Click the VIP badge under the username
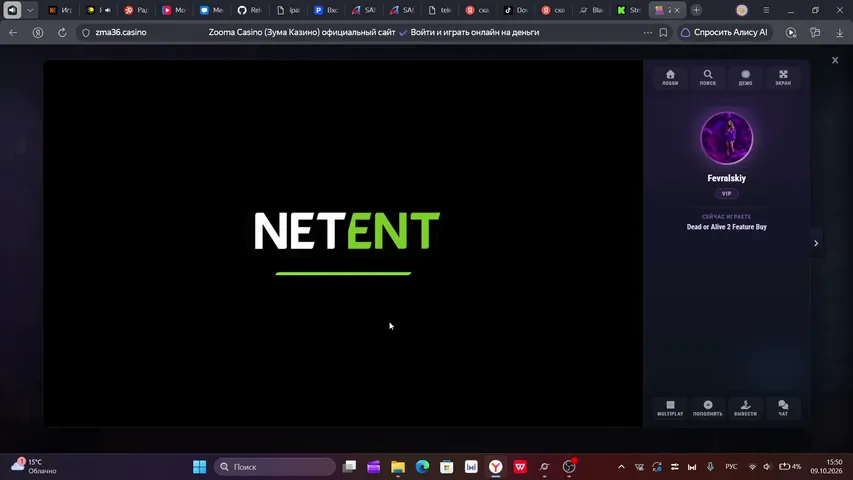 pyautogui.click(x=726, y=193)
